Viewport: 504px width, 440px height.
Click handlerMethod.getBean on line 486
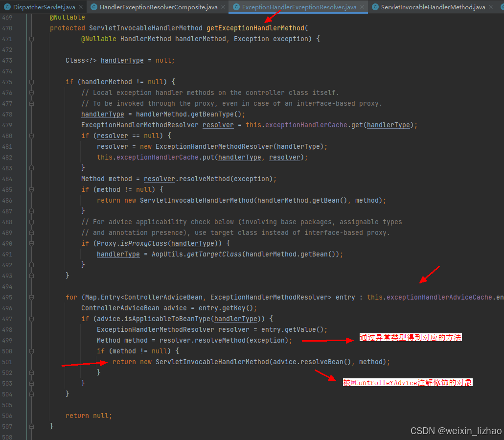pos(298,201)
